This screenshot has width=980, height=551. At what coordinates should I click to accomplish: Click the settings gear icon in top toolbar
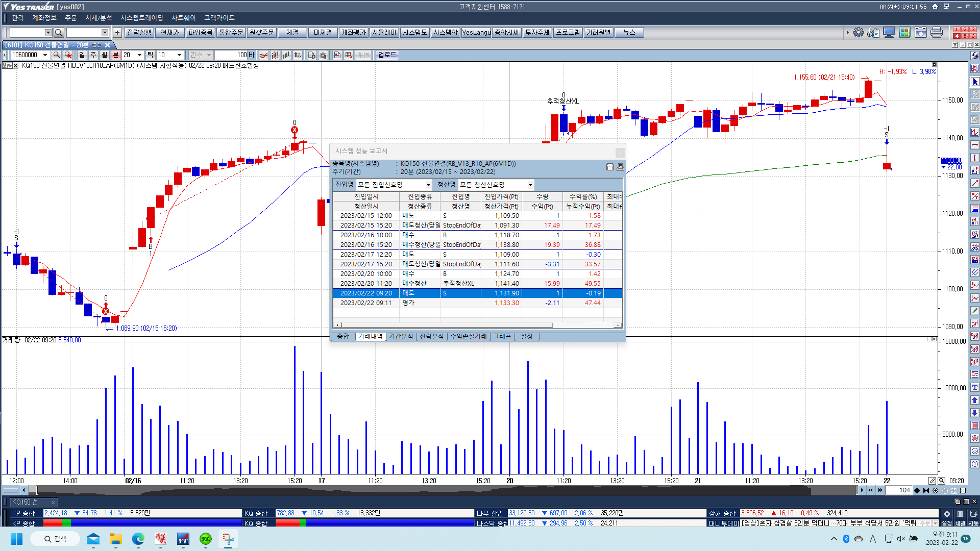(x=859, y=32)
